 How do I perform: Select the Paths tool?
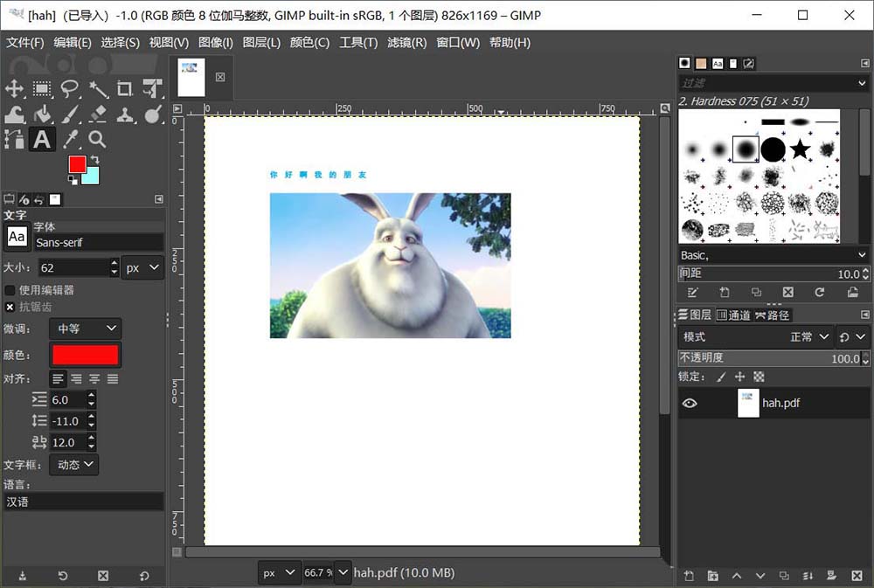[x=14, y=139]
